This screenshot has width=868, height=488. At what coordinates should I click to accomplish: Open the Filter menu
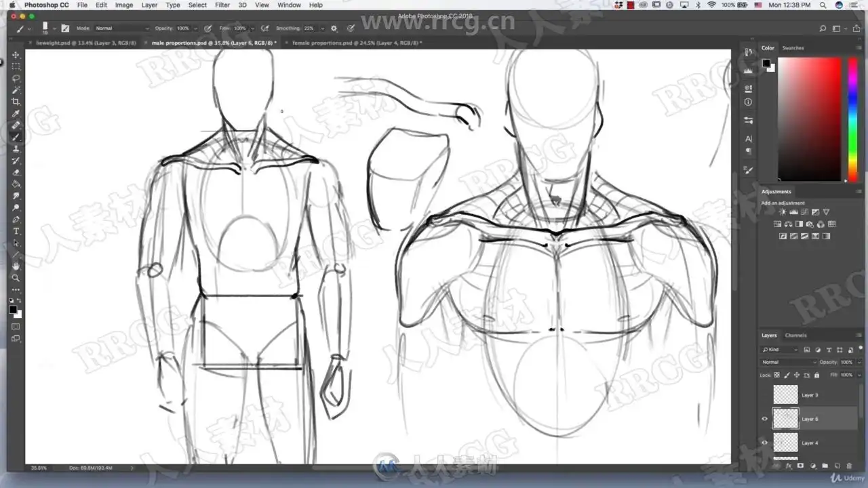point(222,5)
